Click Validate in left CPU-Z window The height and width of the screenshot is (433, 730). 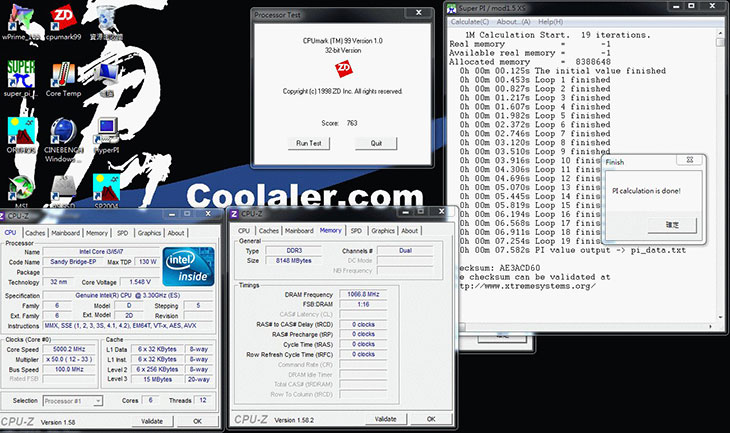[152, 421]
